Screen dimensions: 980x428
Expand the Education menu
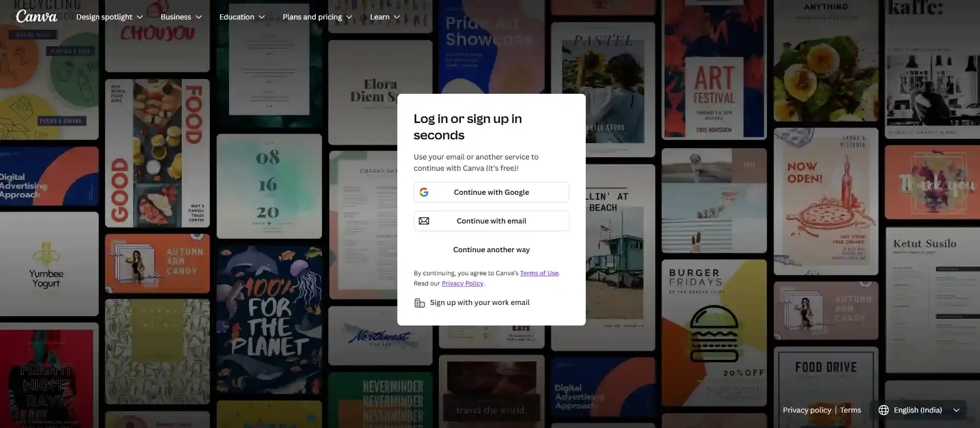coord(242,17)
